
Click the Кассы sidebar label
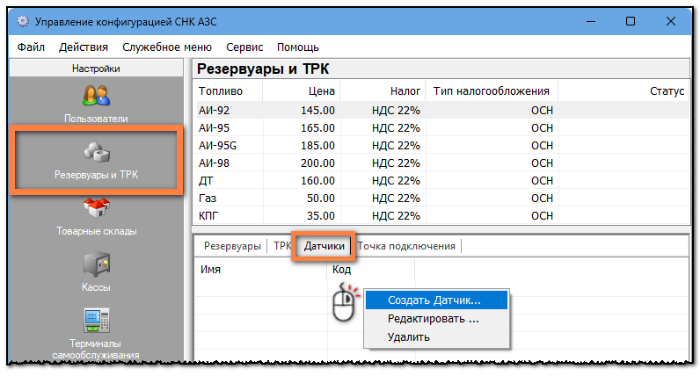(96, 287)
